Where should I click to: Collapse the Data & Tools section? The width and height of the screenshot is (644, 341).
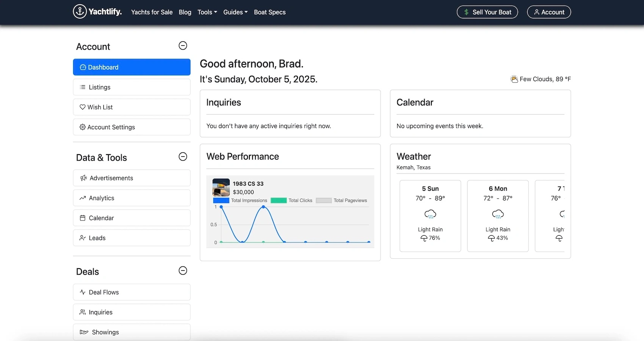tap(183, 156)
